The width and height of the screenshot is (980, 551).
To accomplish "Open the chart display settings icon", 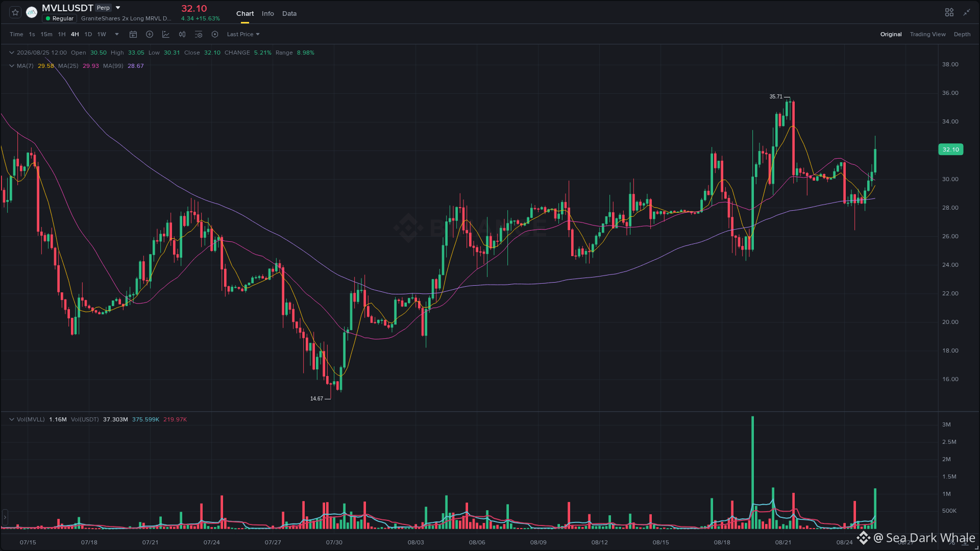I will 199,34.
